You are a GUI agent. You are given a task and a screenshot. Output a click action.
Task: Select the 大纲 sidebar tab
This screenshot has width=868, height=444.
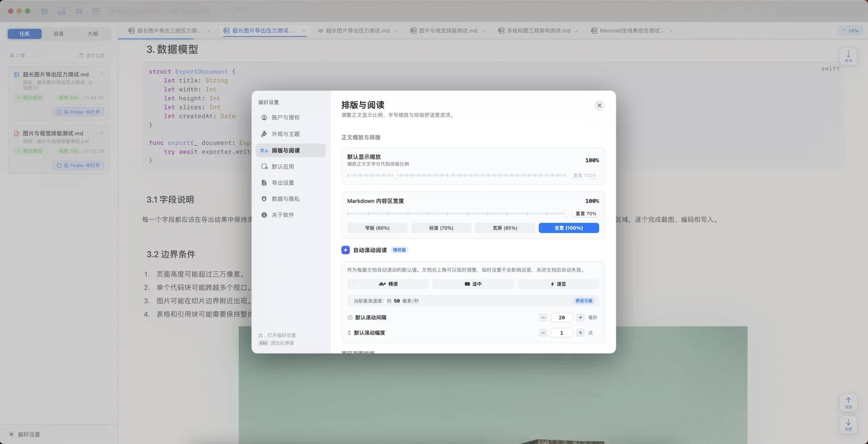[93, 34]
